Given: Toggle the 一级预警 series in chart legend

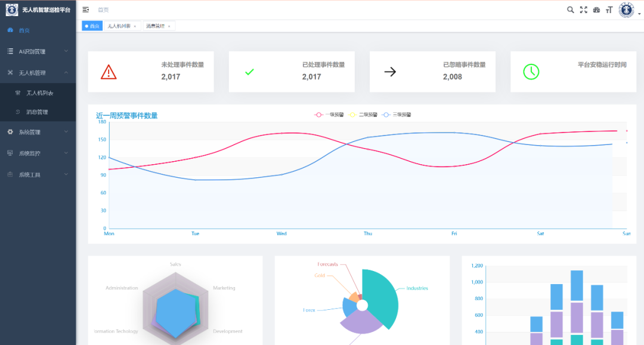Looking at the screenshot, I should pyautogui.click(x=329, y=115).
